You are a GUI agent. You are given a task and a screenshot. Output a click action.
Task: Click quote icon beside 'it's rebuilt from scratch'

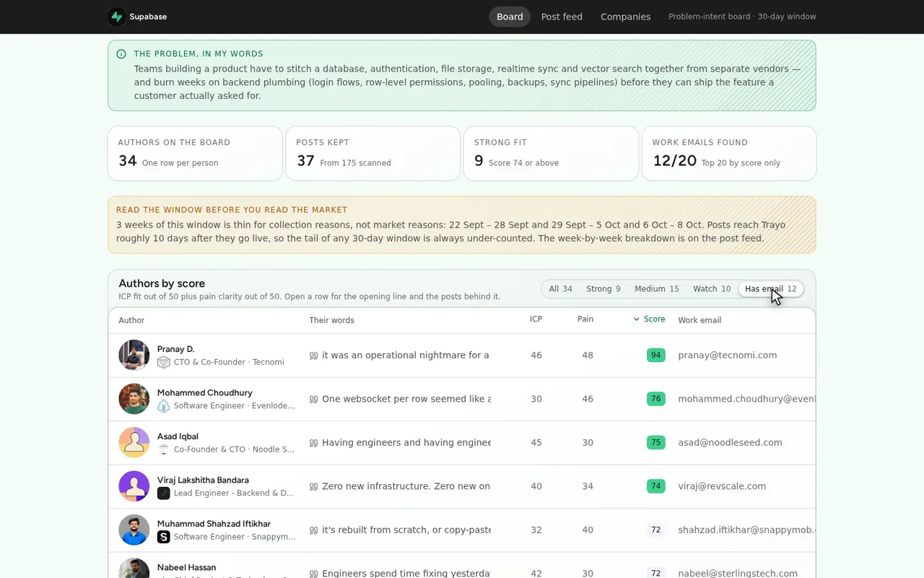(x=313, y=530)
